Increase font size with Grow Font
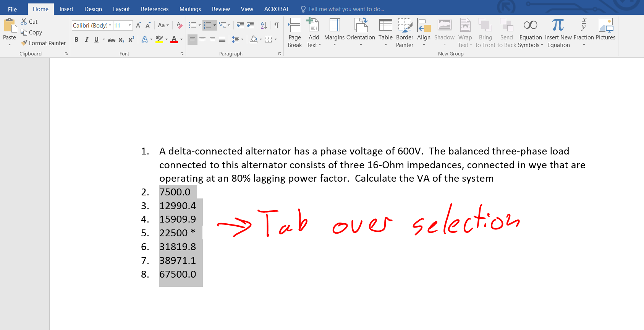This screenshot has width=644, height=330. click(x=138, y=25)
